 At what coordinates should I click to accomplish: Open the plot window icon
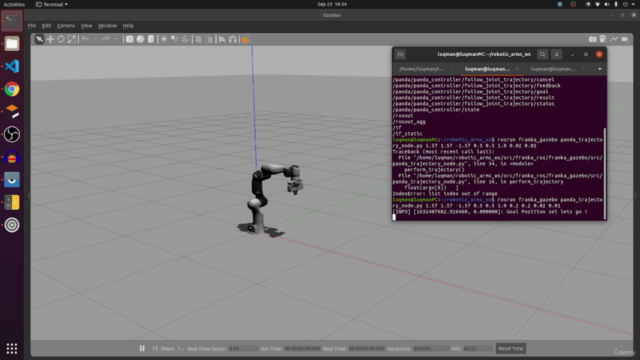(x=614, y=39)
